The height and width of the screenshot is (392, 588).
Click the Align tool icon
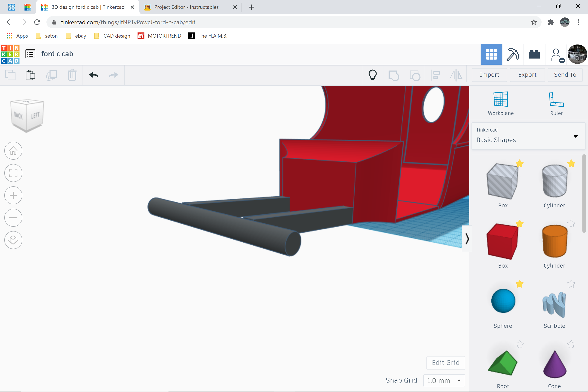pos(435,75)
